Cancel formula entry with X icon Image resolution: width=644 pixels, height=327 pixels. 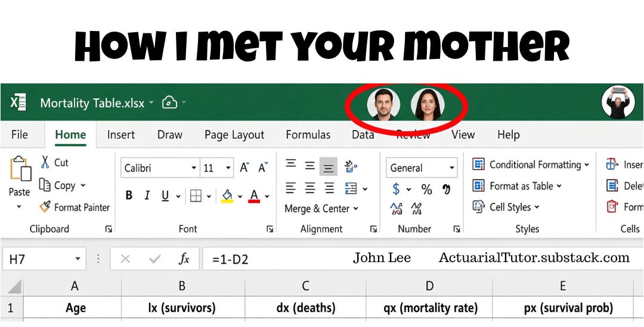tap(126, 259)
